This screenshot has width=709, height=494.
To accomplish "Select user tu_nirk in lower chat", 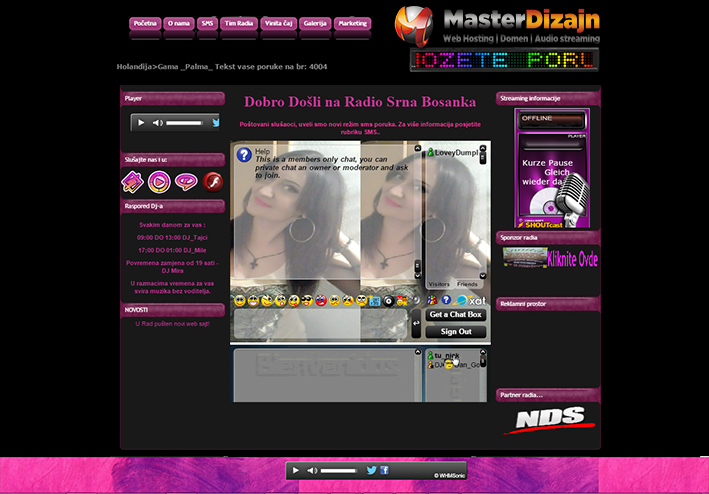I will pos(444,356).
